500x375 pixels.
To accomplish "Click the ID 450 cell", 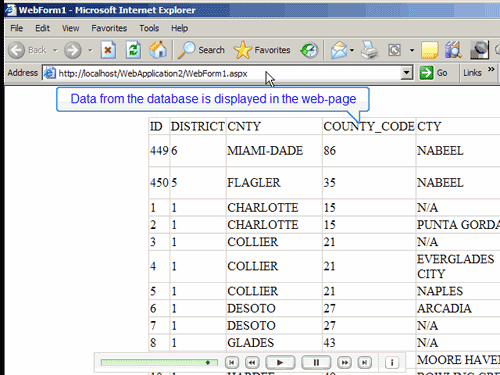I will 159,183.
